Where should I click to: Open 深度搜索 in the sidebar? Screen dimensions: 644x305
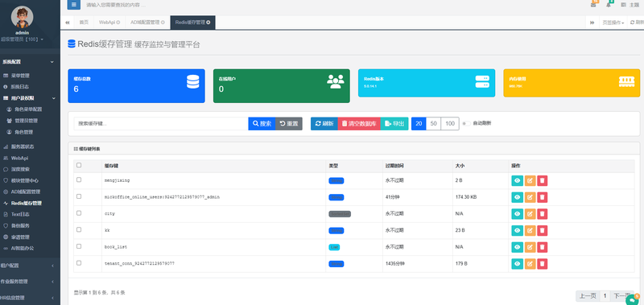(x=20, y=169)
